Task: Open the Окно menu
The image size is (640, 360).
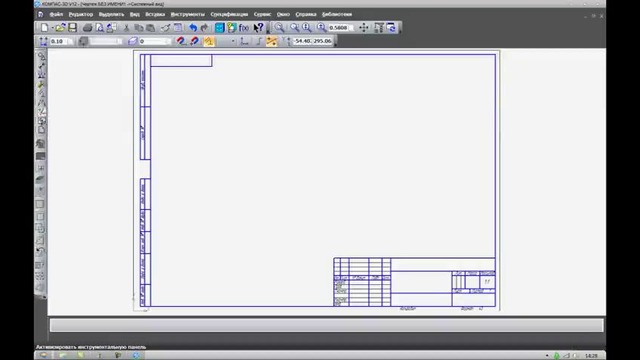Action: 283,14
